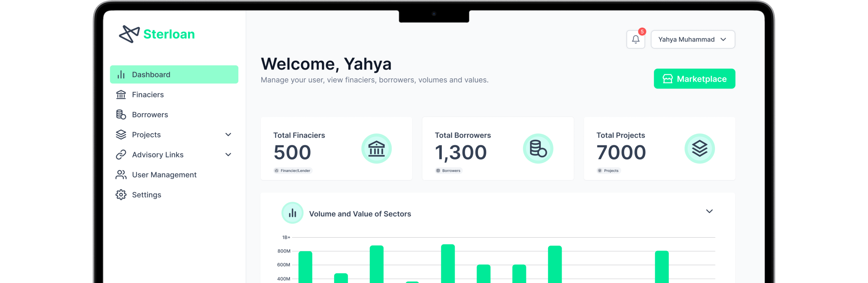
Task: Click the Advisory Links chain icon
Action: click(x=121, y=155)
